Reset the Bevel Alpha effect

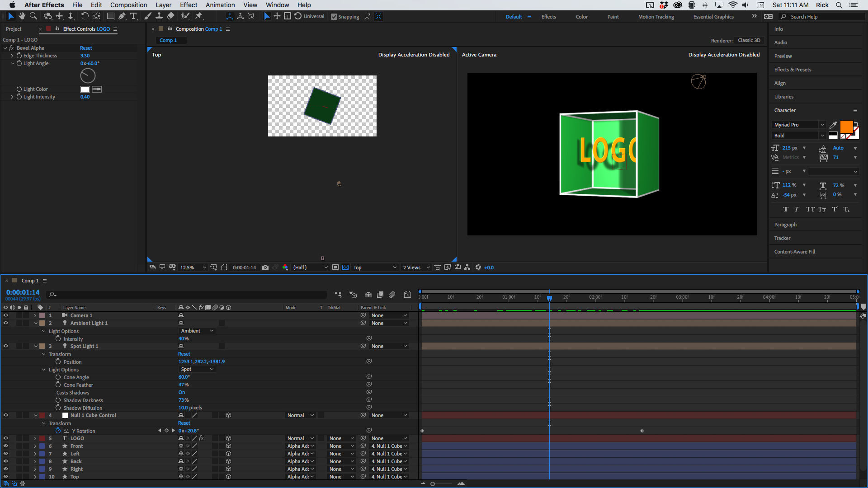[85, 47]
